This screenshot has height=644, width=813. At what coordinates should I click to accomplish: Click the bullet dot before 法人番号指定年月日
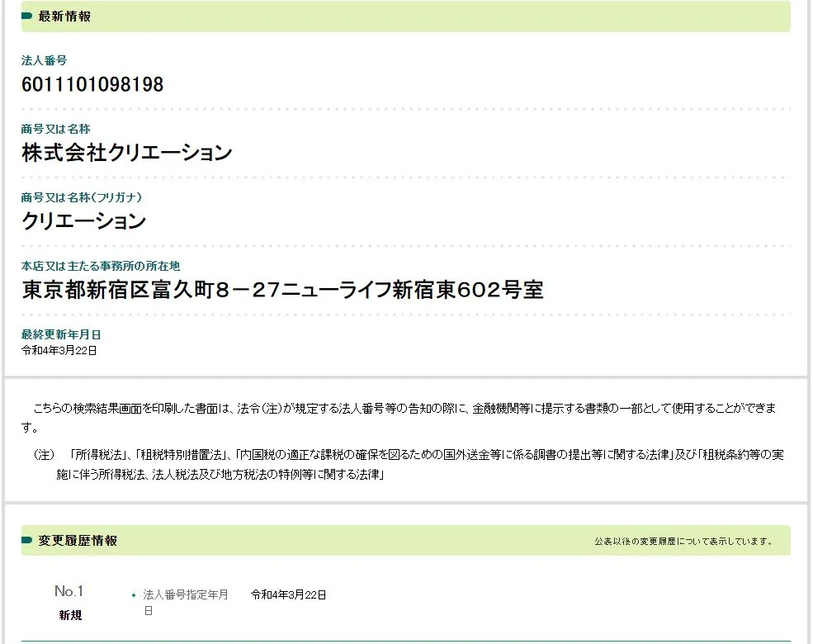click(x=134, y=595)
